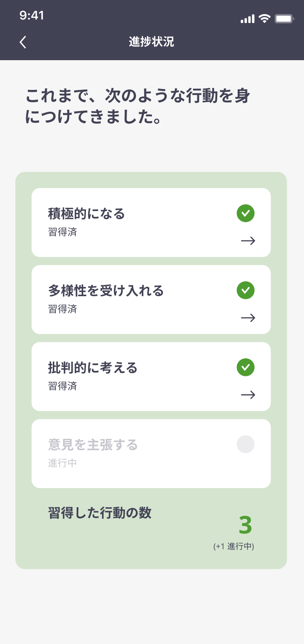
Task: Select the 多様性を受け入れる card title
Action: [x=106, y=291]
